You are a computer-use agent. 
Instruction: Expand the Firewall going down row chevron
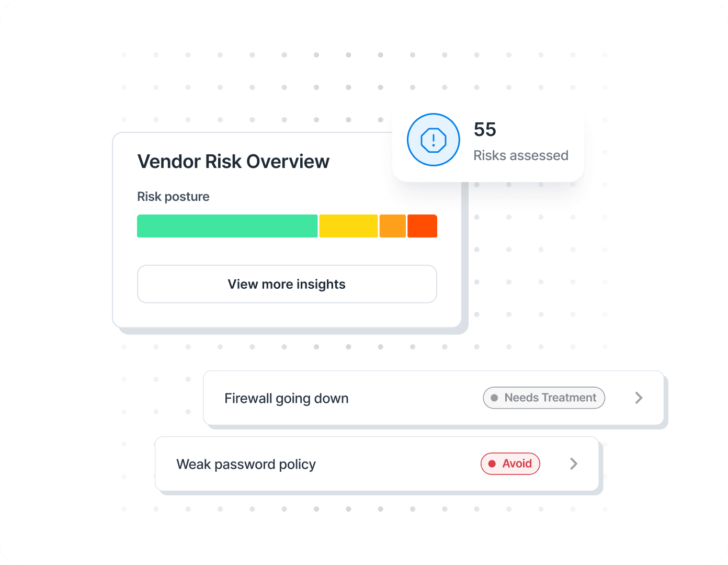[639, 398]
